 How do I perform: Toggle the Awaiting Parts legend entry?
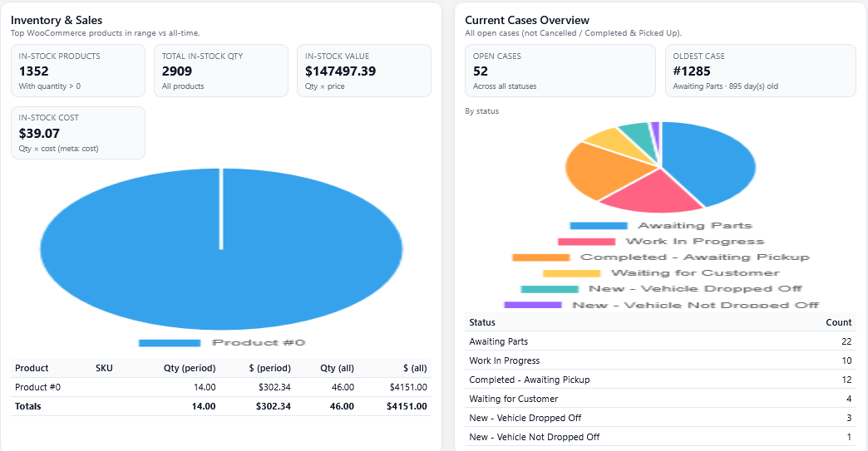pos(694,226)
